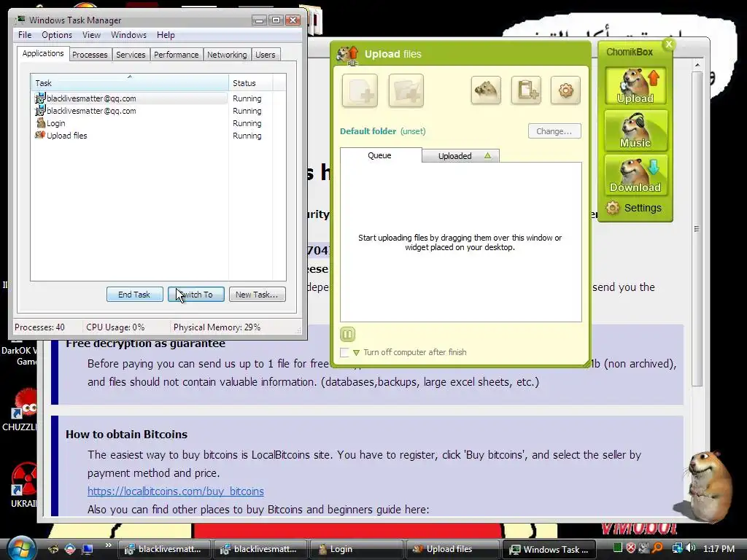Expand the arrow next to Turn off computer

(x=356, y=353)
